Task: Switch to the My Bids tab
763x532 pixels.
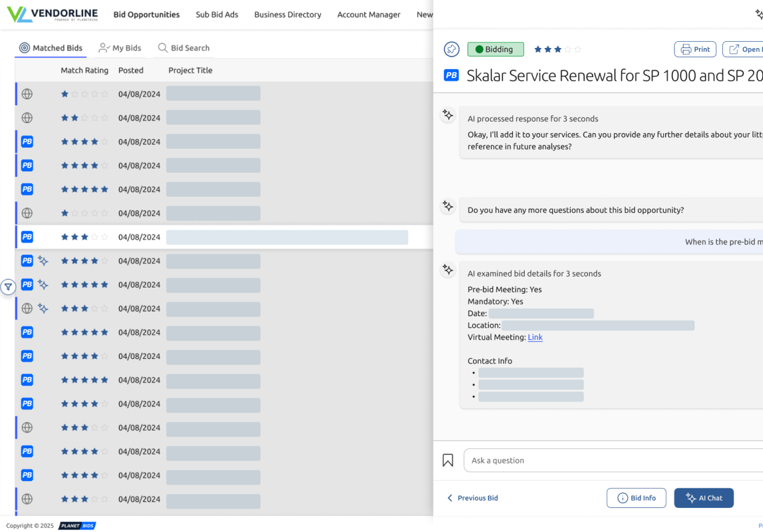Action: (120, 48)
